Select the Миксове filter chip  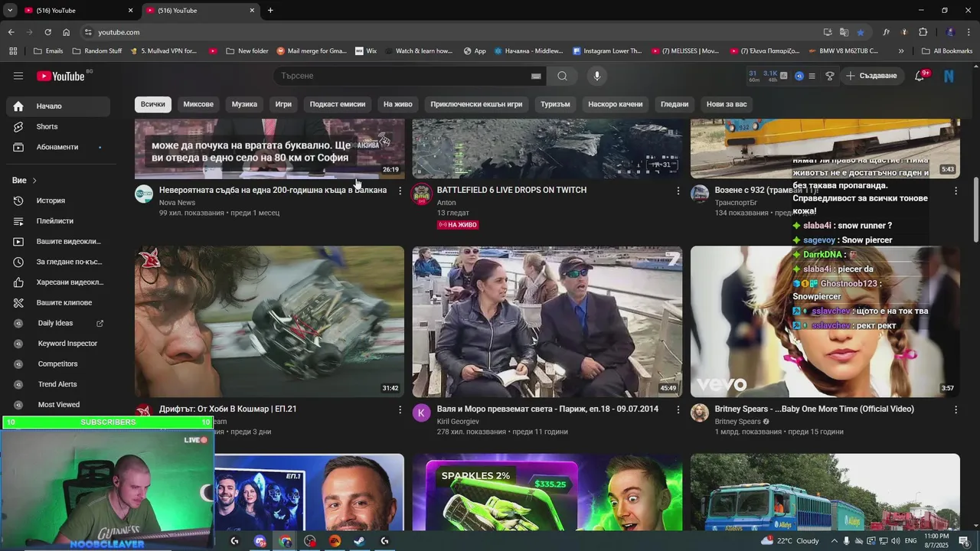click(x=198, y=104)
